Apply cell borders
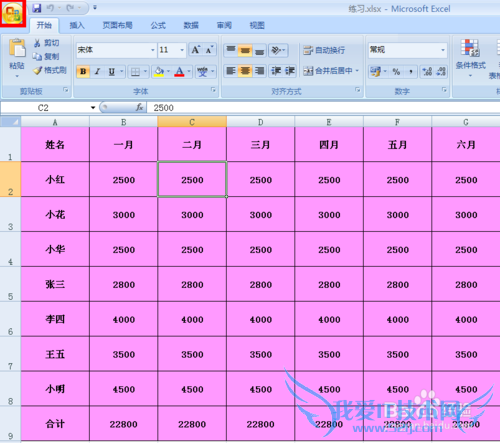The image size is (500, 443). [135, 72]
